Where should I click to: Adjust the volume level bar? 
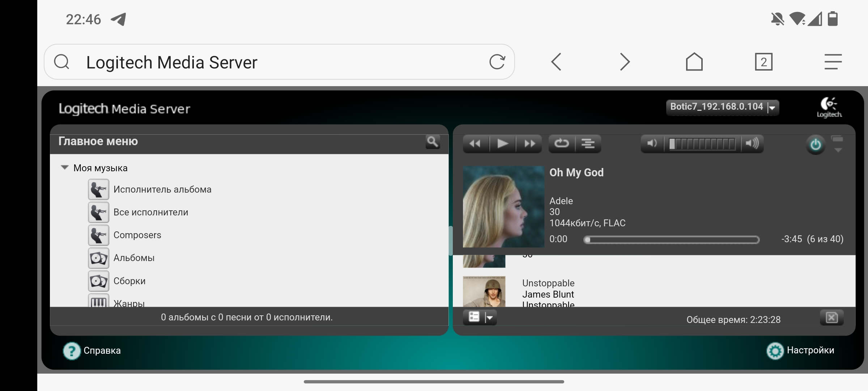pos(702,144)
